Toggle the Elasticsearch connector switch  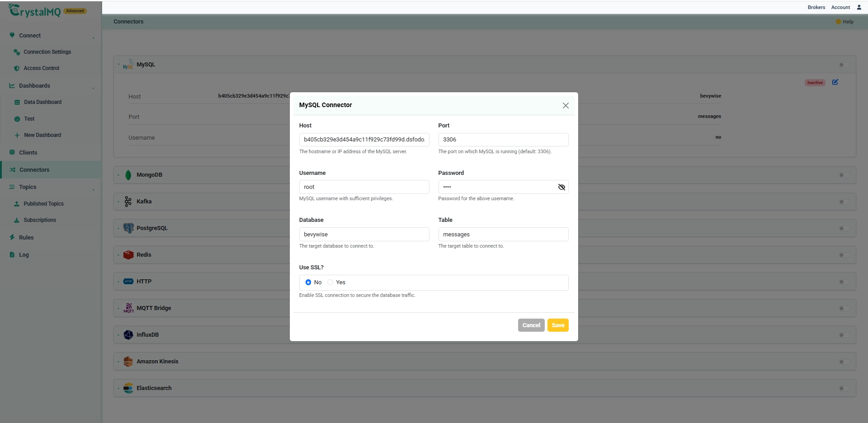(x=844, y=388)
